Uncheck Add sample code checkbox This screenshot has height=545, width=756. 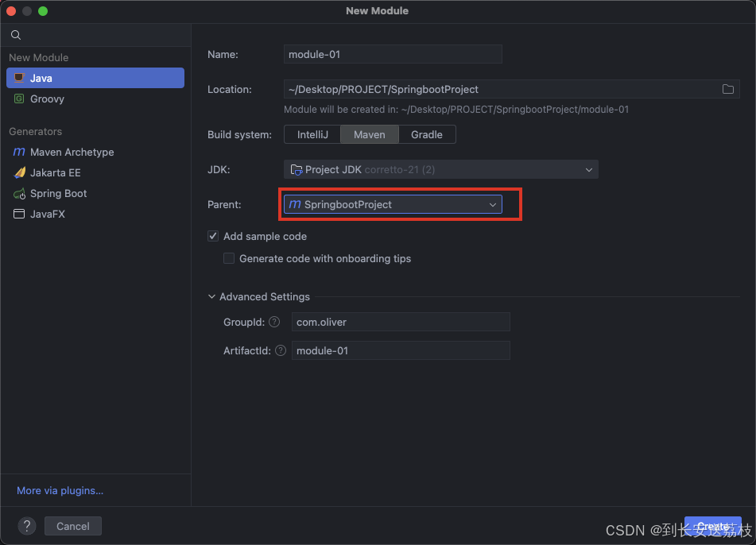(x=213, y=236)
